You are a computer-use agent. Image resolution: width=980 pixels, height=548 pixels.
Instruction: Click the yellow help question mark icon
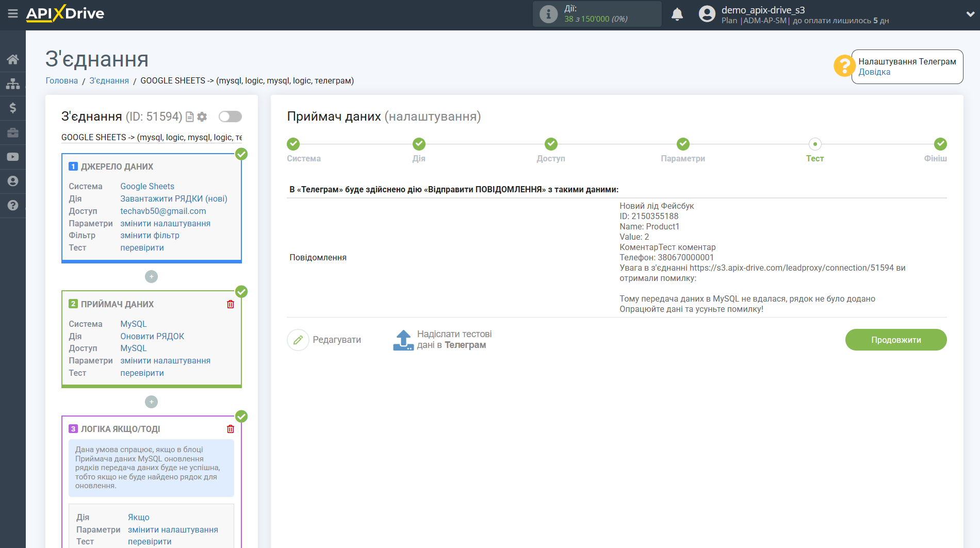pyautogui.click(x=844, y=66)
